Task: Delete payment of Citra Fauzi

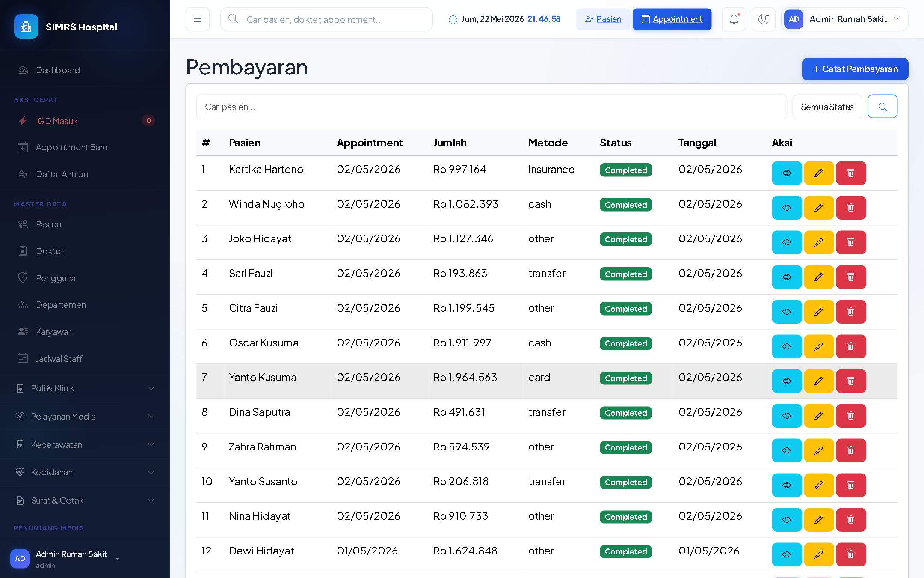Action: (x=851, y=312)
